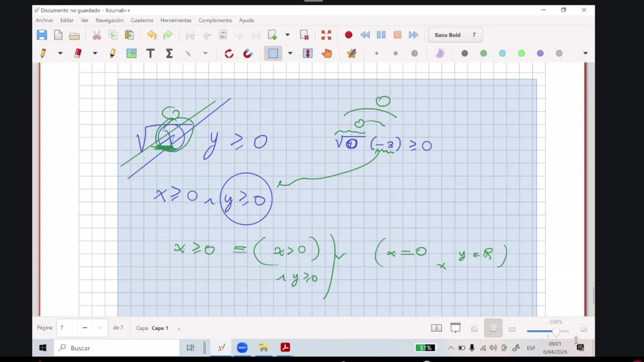Open the Herramientas menu
The height and width of the screenshot is (362, 644).
pyautogui.click(x=176, y=20)
